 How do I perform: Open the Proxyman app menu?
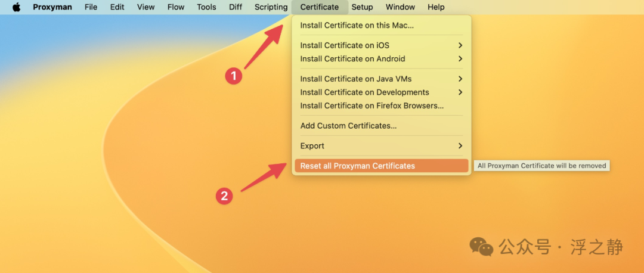(52, 7)
